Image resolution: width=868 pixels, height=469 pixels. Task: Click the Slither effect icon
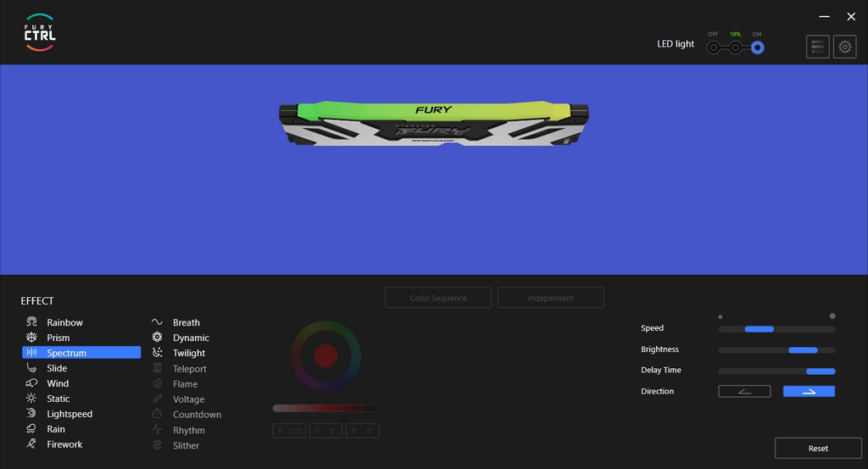(157, 444)
